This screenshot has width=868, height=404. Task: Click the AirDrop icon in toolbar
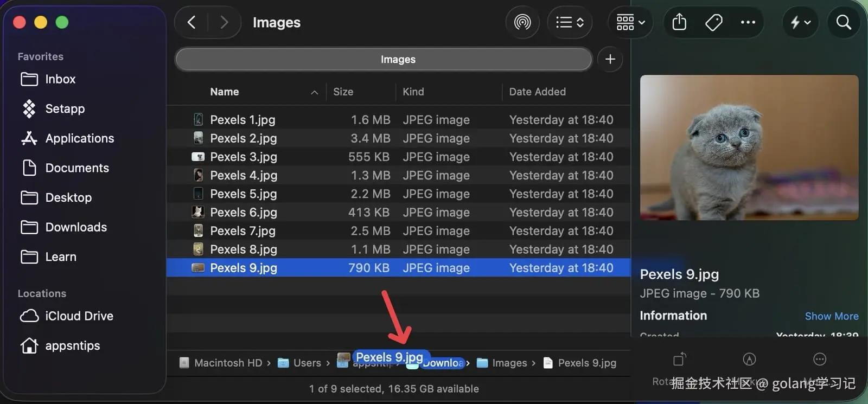pos(522,22)
